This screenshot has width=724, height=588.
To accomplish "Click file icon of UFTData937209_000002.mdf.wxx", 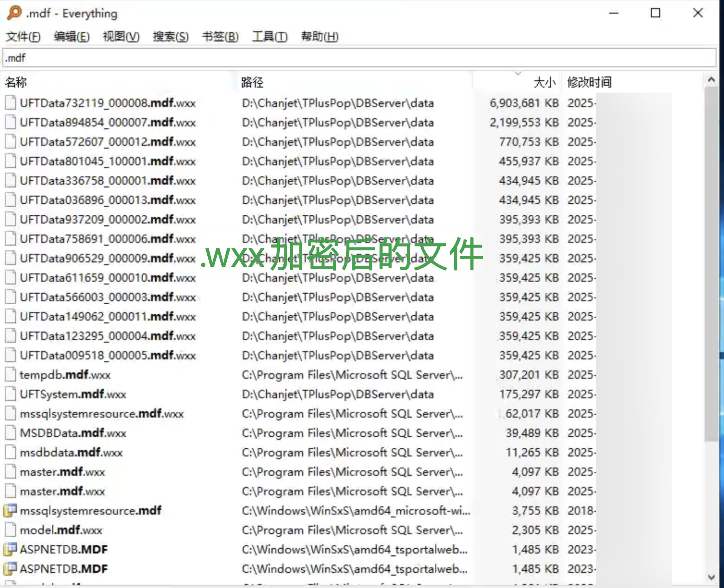I will pos(11,219).
